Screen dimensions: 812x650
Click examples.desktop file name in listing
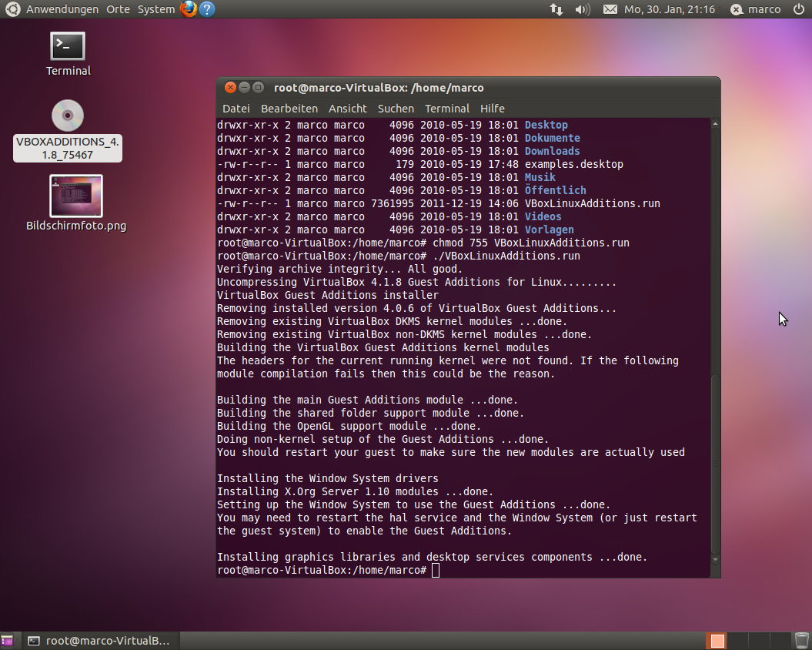click(x=573, y=164)
